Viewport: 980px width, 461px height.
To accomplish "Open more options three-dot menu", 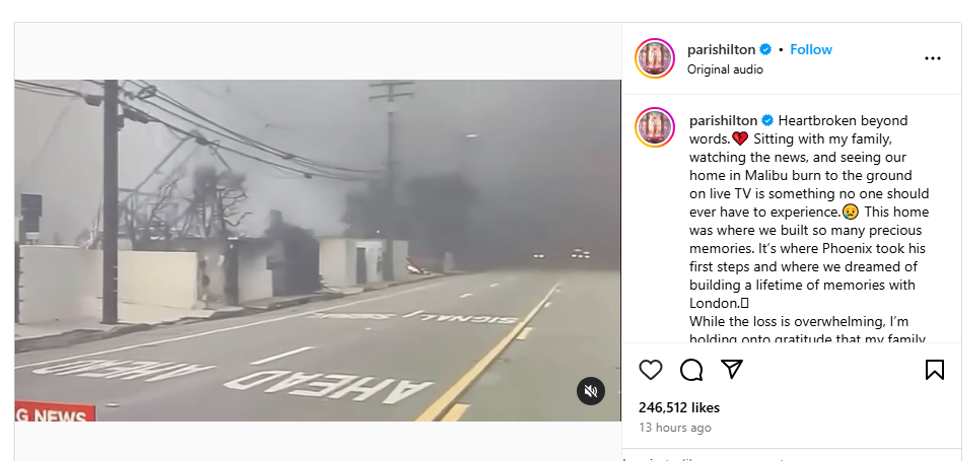I will pyautogui.click(x=932, y=59).
